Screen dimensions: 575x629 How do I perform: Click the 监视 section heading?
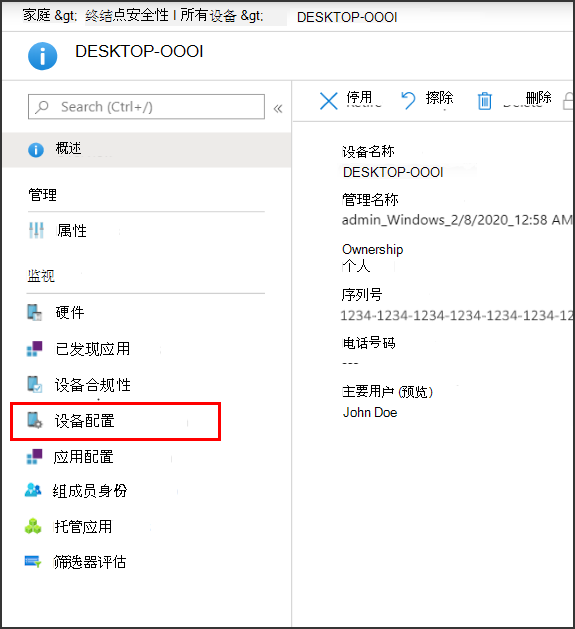point(41,276)
